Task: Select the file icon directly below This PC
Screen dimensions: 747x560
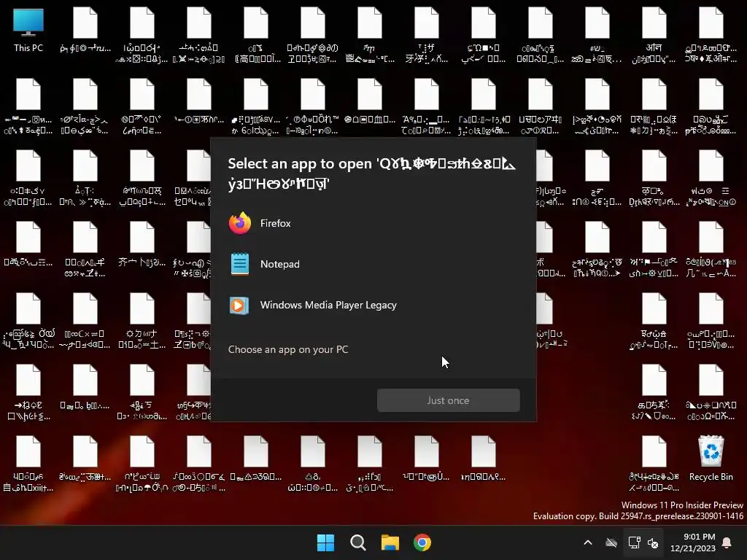Action: (28, 107)
